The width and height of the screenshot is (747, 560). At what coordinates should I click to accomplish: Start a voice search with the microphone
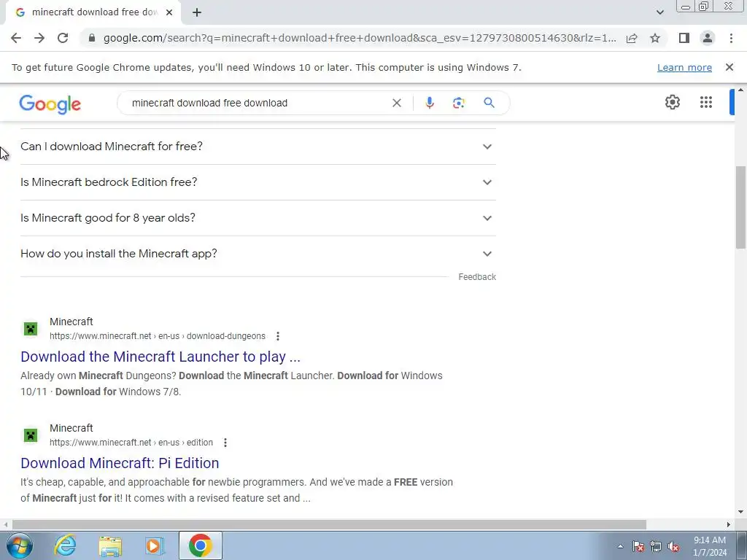coord(429,103)
